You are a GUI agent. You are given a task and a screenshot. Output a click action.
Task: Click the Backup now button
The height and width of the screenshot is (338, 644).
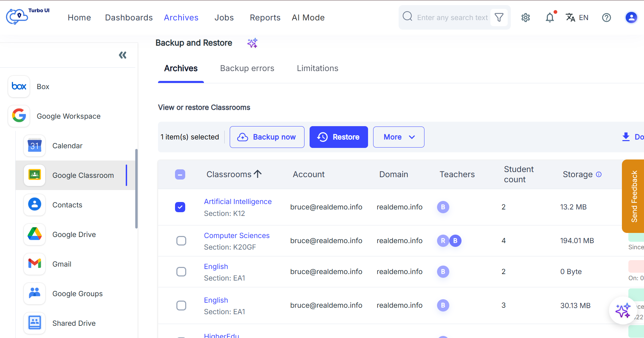267,137
